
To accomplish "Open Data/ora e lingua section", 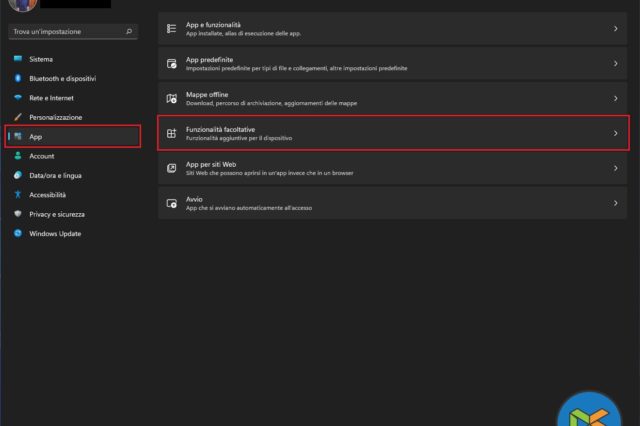I will [73, 175].
